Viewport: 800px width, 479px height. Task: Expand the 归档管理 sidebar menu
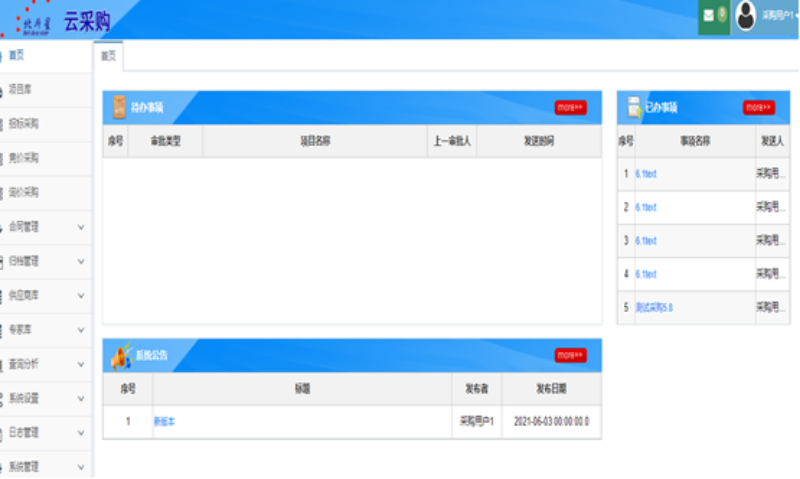click(46, 261)
